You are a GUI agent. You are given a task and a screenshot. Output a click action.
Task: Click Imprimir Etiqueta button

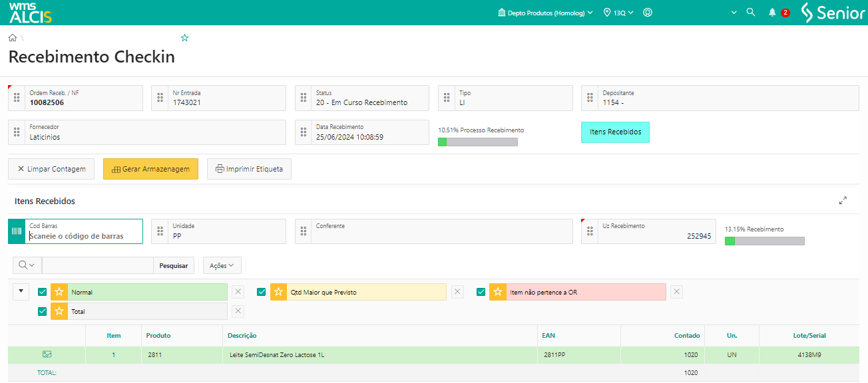point(249,169)
